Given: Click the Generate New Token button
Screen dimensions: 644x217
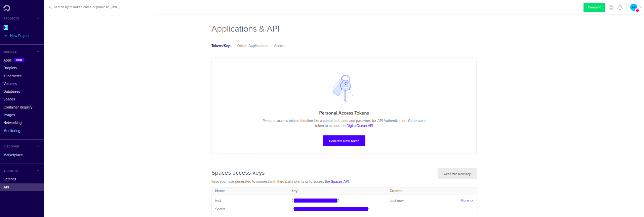Looking at the screenshot, I should tap(344, 141).
